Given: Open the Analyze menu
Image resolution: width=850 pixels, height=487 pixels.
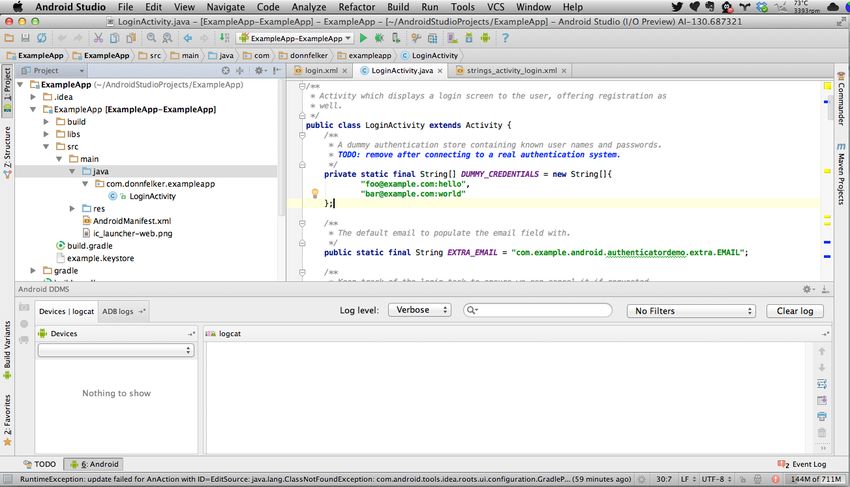Looking at the screenshot, I should [308, 7].
